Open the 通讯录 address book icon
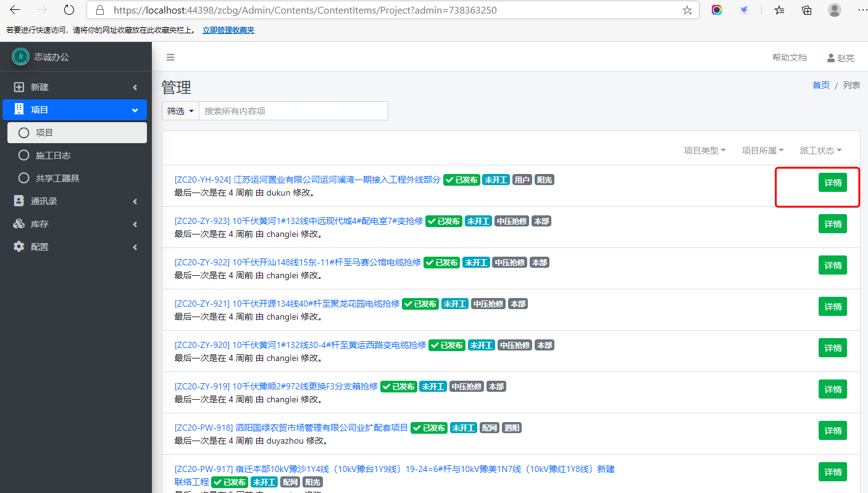 (18, 201)
